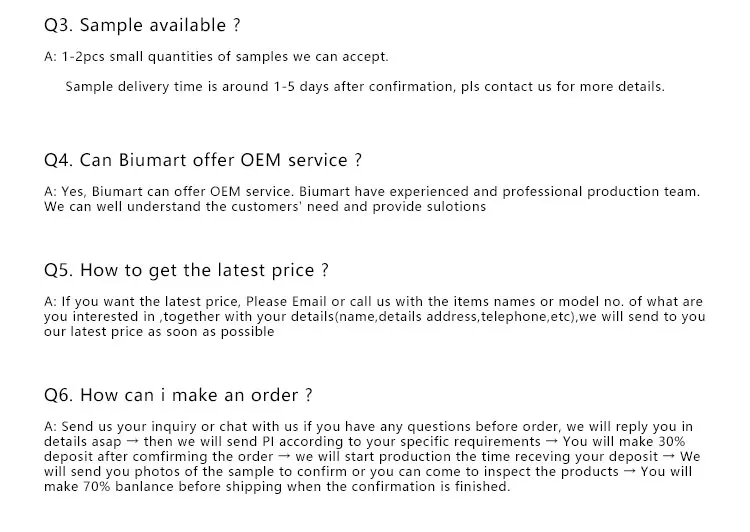Click the 'We can well understand the customers' line

coord(265,207)
